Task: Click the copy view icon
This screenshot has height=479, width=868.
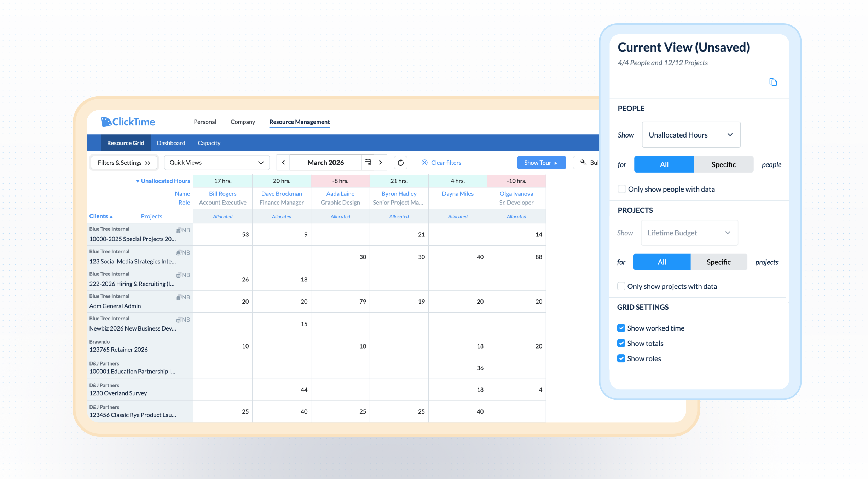Action: (x=773, y=82)
